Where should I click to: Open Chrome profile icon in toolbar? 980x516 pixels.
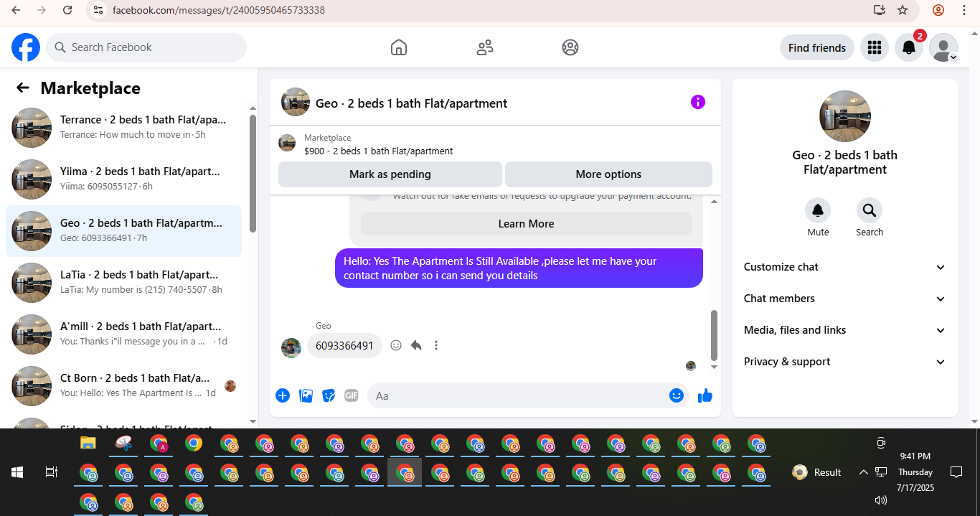[938, 10]
